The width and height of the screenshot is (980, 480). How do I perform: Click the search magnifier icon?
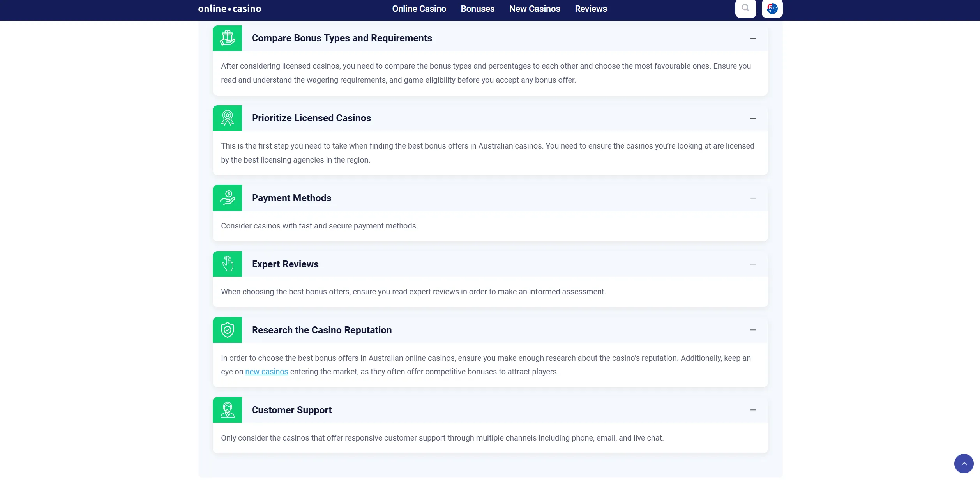745,8
